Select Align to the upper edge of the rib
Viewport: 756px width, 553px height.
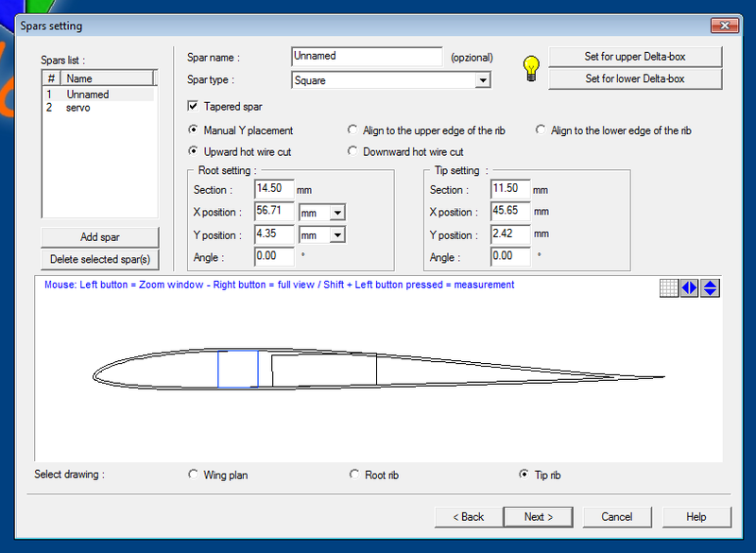coord(353,130)
